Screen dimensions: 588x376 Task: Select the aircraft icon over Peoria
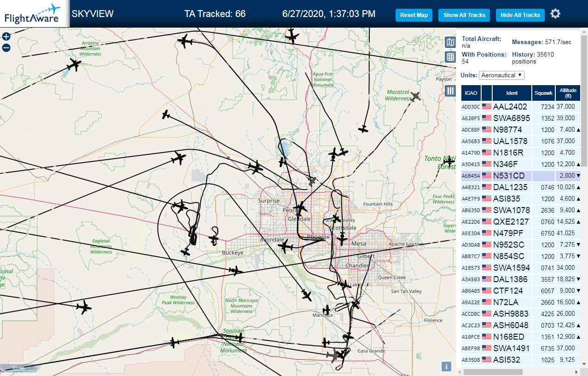pos(300,208)
